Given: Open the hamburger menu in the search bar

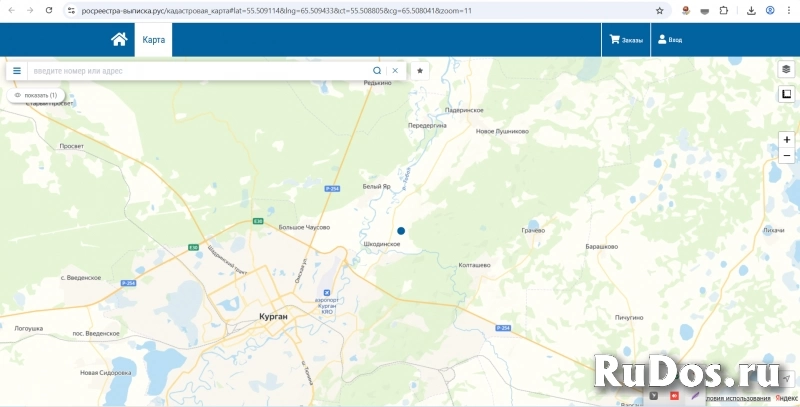Looking at the screenshot, I should coord(17,71).
